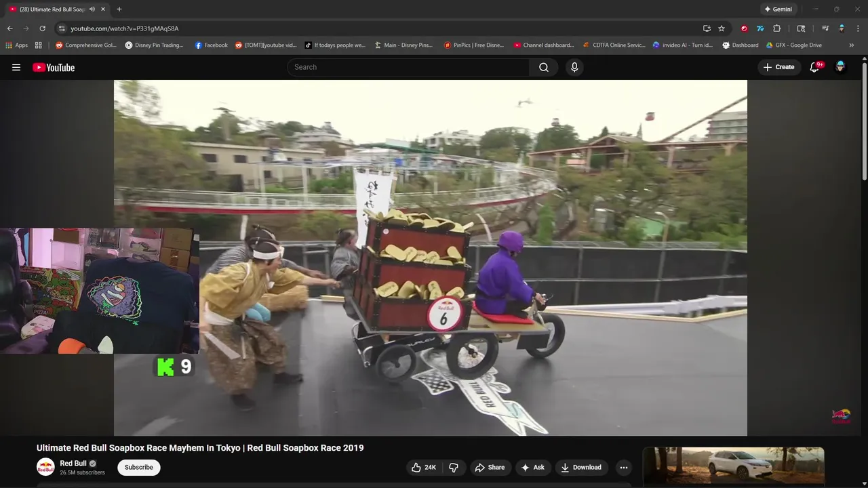Open the Apps shortcut in bookmarks bar
Viewport: 868px width, 488px height.
tap(17, 45)
